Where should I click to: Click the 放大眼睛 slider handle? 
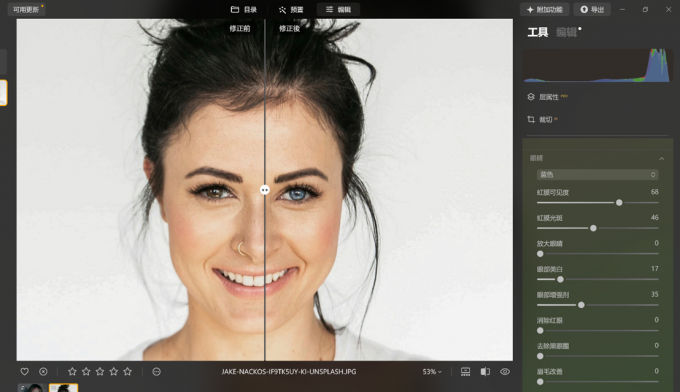click(540, 254)
